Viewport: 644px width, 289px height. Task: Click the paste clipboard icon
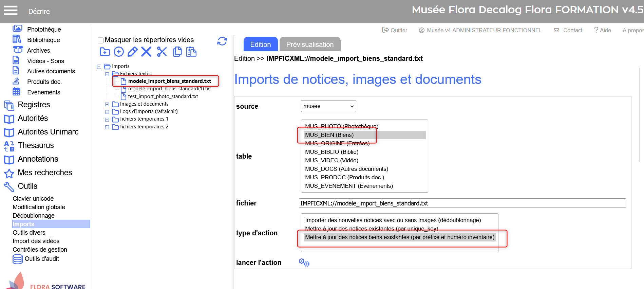191,52
